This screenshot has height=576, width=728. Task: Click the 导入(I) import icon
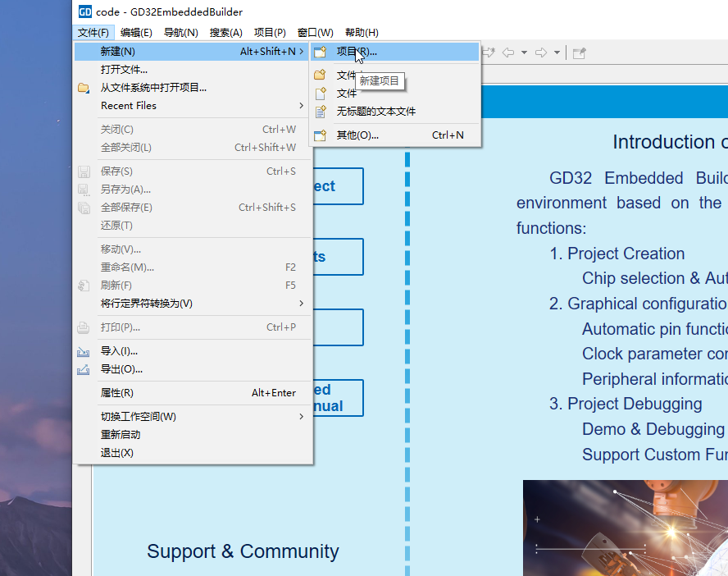click(x=84, y=351)
